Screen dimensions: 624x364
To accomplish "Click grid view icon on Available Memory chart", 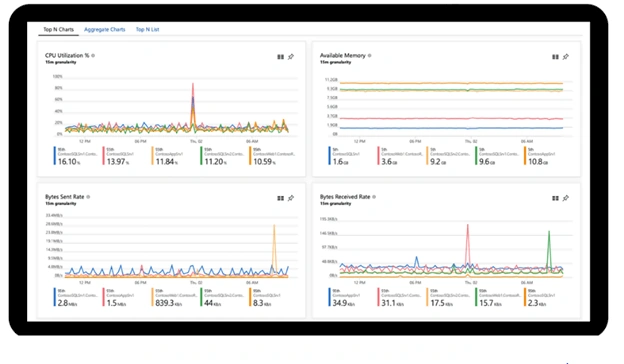I will click(556, 57).
